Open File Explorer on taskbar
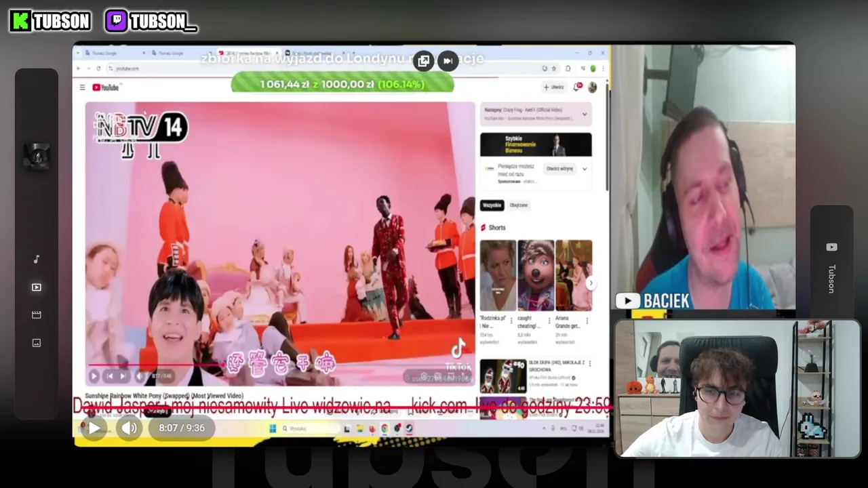The height and width of the screenshot is (488, 868). pyautogui.click(x=359, y=428)
